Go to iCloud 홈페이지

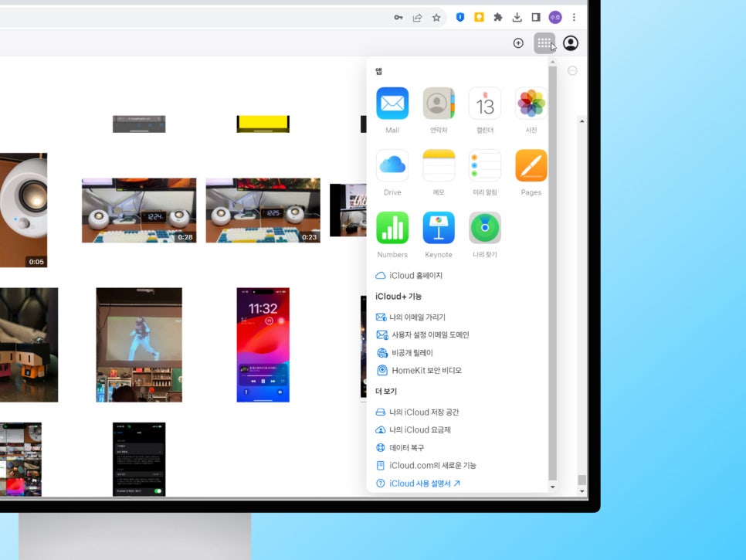click(409, 276)
